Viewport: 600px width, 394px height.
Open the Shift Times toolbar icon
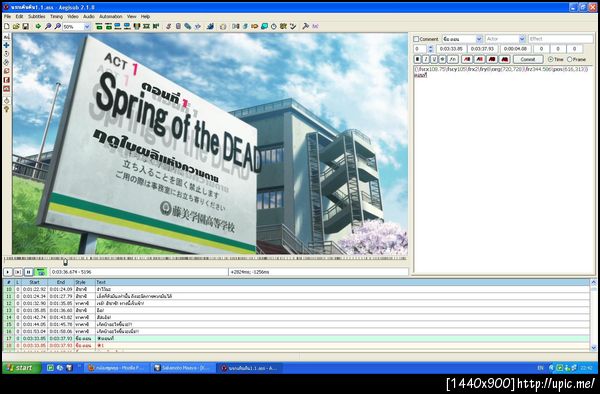(x=236, y=26)
